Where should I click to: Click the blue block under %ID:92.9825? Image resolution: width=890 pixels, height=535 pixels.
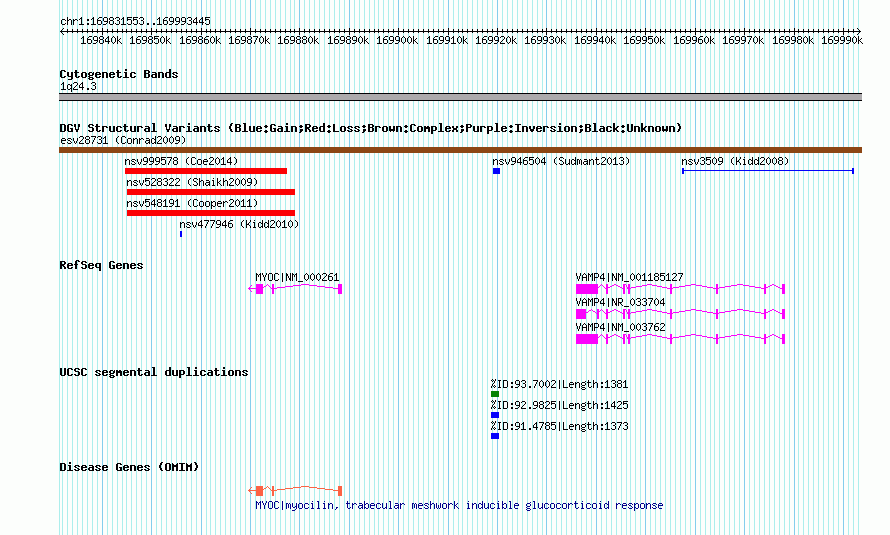pyautogui.click(x=495, y=415)
